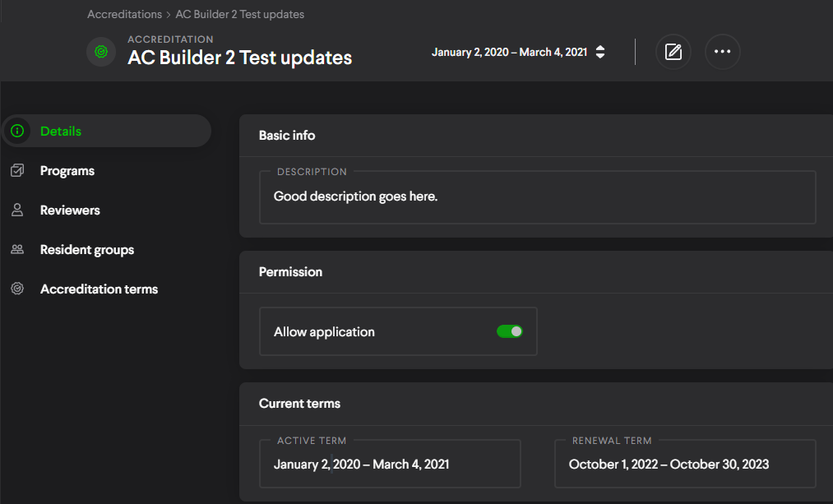Click the Renewal Term date field

pos(685,464)
